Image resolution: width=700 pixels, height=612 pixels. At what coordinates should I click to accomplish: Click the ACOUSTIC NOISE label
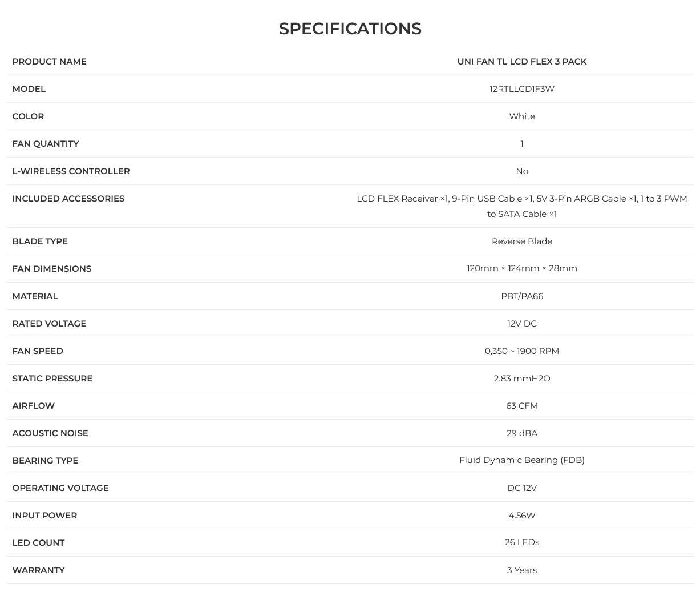[50, 433]
